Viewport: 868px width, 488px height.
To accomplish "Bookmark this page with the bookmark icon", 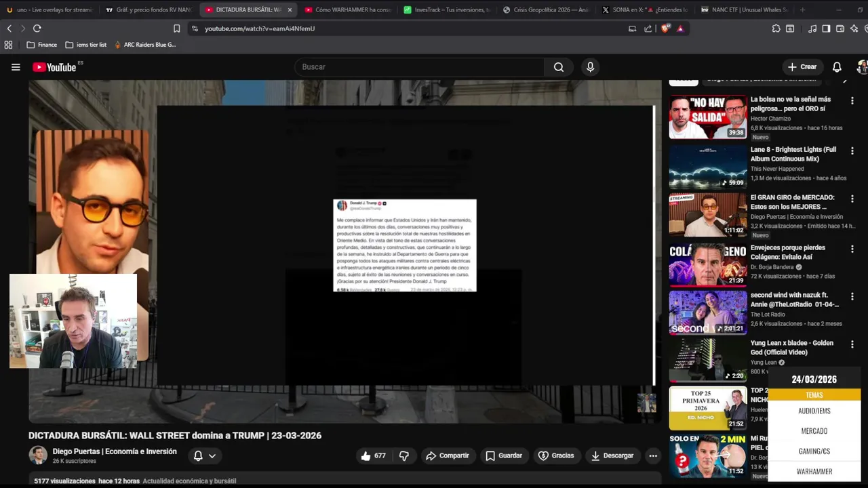I will pos(177,28).
